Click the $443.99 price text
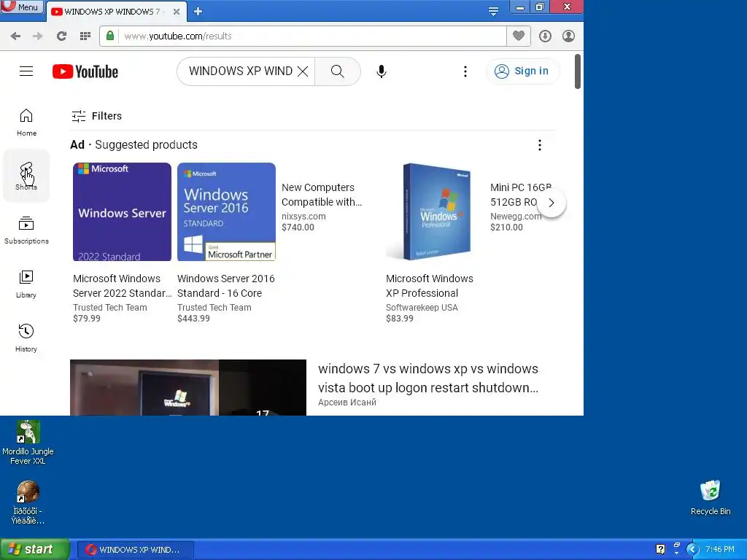 click(x=193, y=319)
